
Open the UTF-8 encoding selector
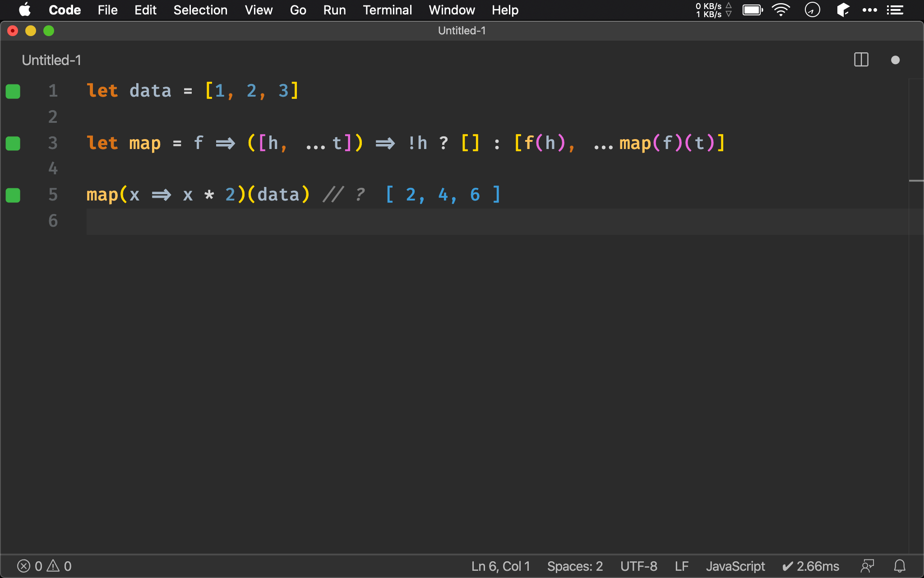click(638, 566)
